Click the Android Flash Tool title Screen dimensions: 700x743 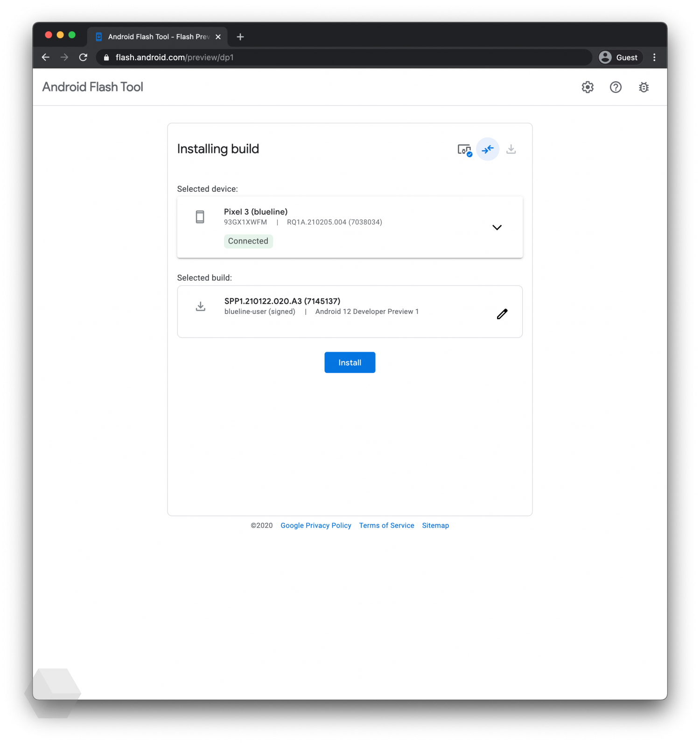pyautogui.click(x=92, y=87)
